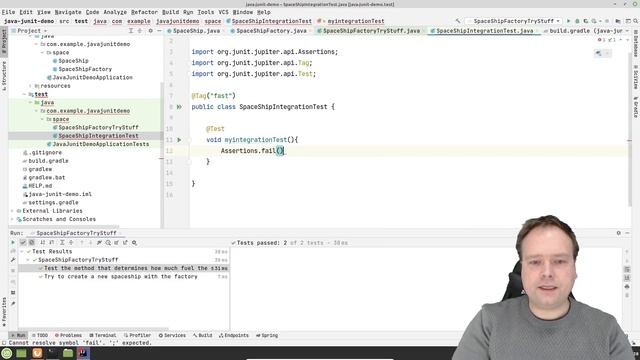Open the Services tool window
640x360 pixels.
(x=172, y=336)
